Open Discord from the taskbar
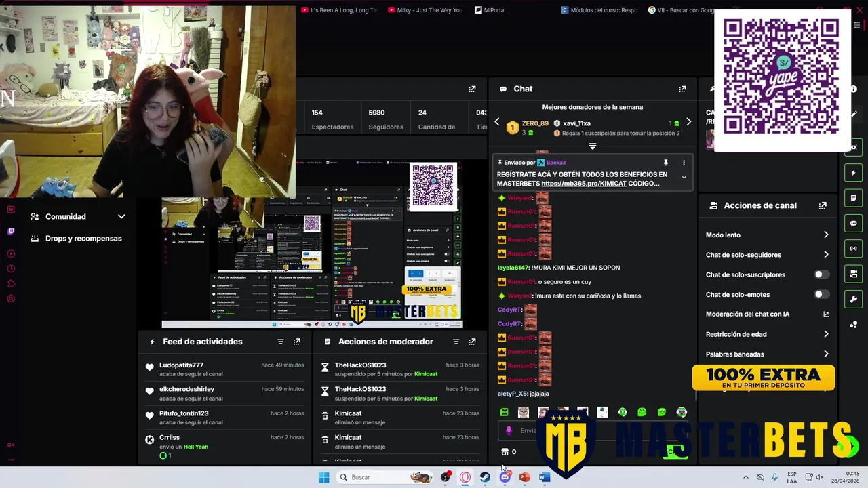The image size is (868, 488). pos(505,477)
